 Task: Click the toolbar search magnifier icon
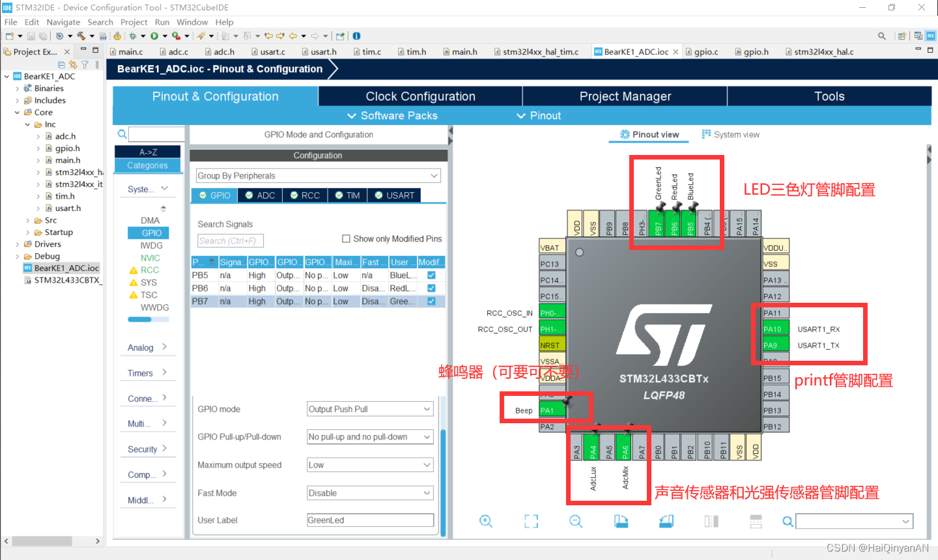882,36
